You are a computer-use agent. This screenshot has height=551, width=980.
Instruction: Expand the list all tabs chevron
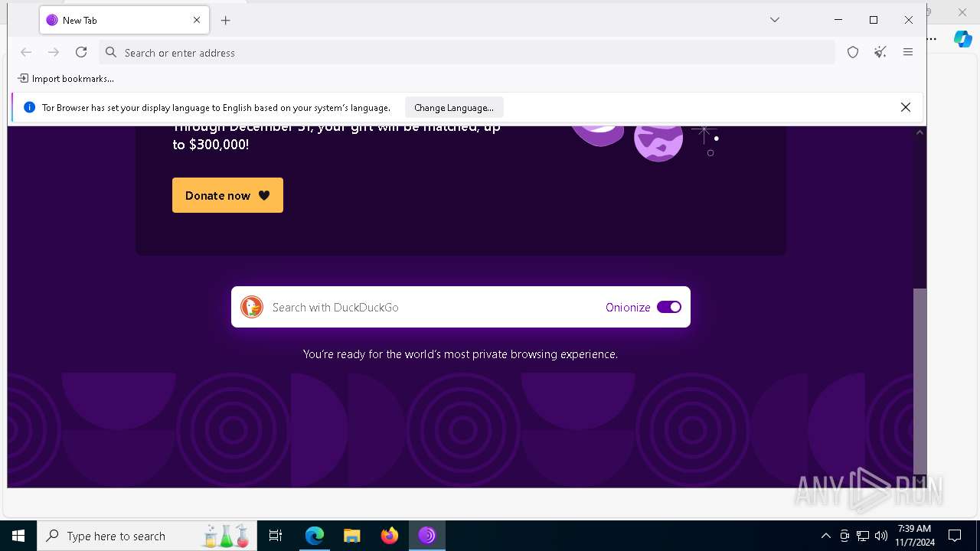pos(775,20)
